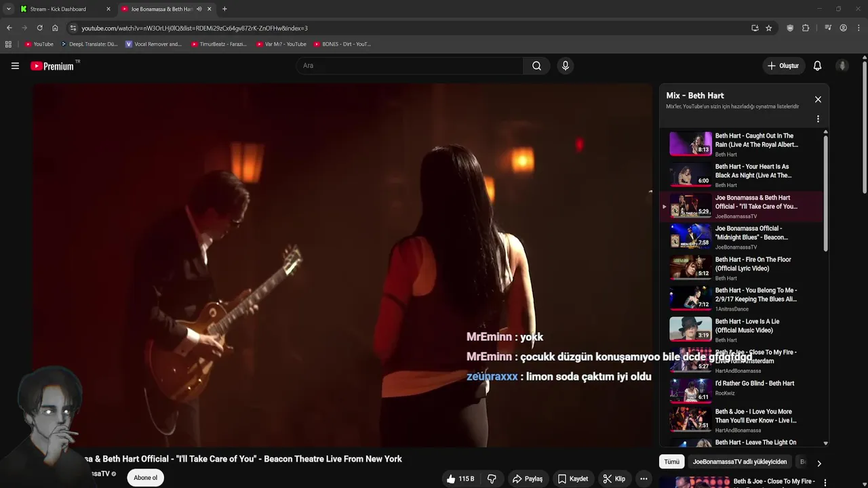Save the video with Kaydet

point(573,479)
